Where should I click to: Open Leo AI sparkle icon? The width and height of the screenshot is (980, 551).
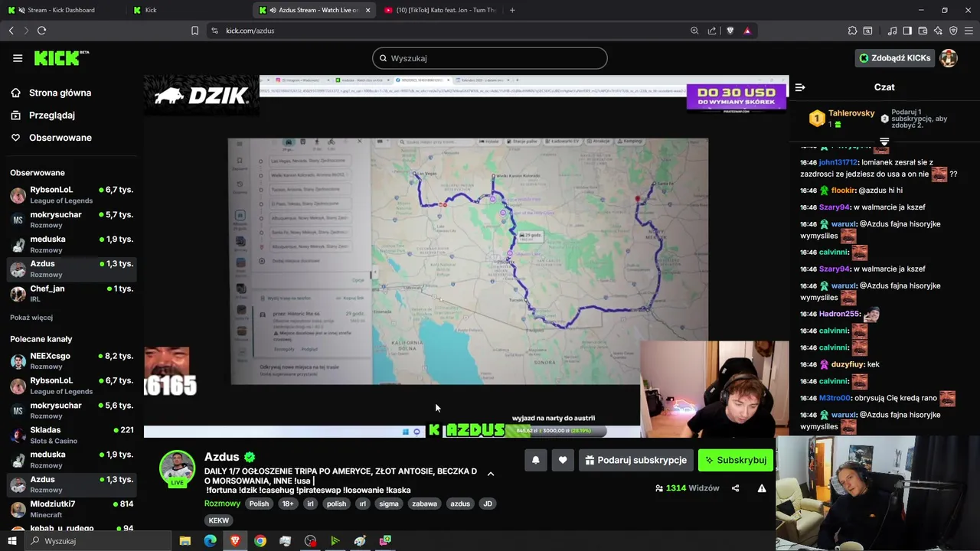pos(938,31)
